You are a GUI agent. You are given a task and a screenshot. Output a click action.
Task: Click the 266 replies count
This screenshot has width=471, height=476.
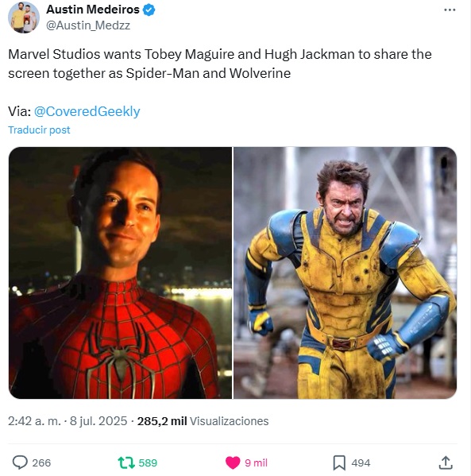pyautogui.click(x=41, y=463)
